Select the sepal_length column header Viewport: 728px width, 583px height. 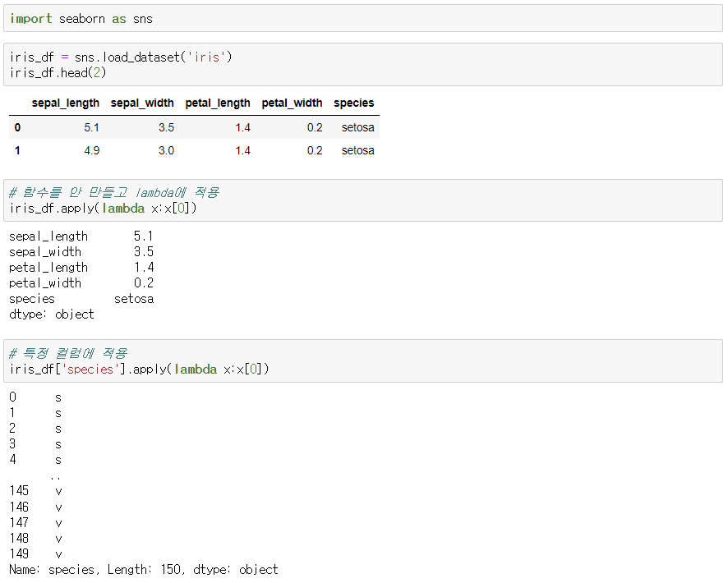pos(66,103)
